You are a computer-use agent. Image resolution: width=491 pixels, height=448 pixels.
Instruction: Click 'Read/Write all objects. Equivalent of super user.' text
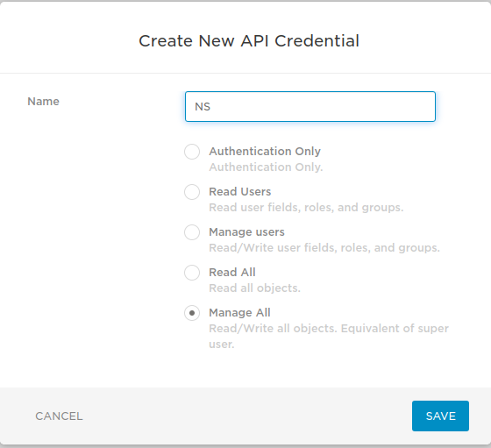[x=329, y=337]
